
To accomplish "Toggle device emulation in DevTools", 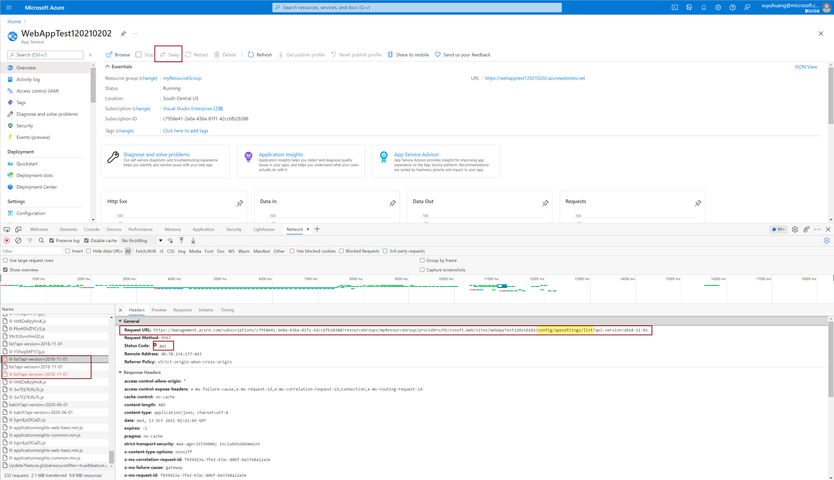I will coord(18,229).
